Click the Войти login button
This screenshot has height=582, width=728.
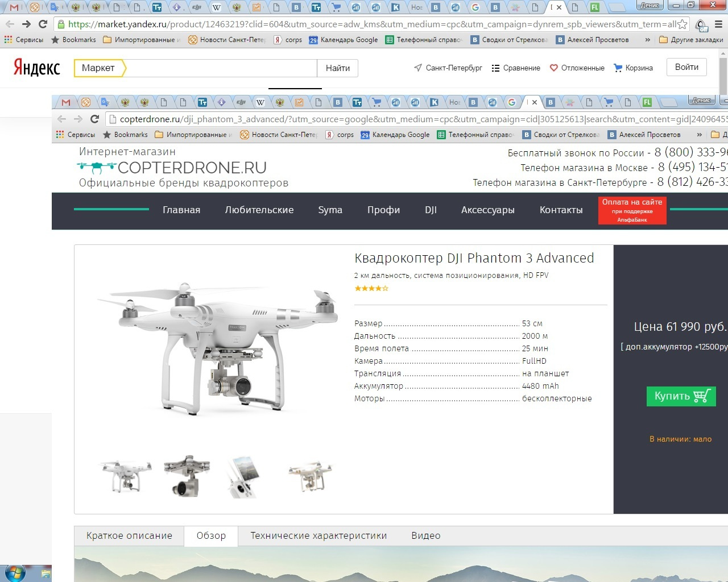(686, 67)
